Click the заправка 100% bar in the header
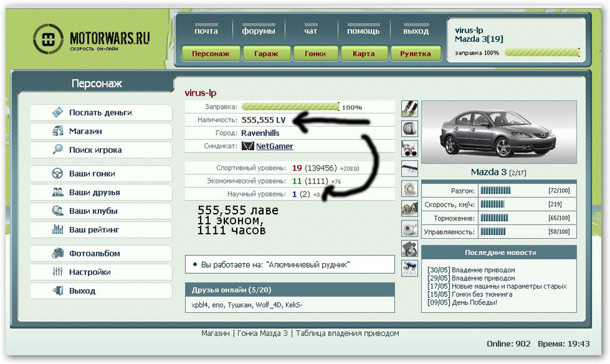 tap(542, 52)
